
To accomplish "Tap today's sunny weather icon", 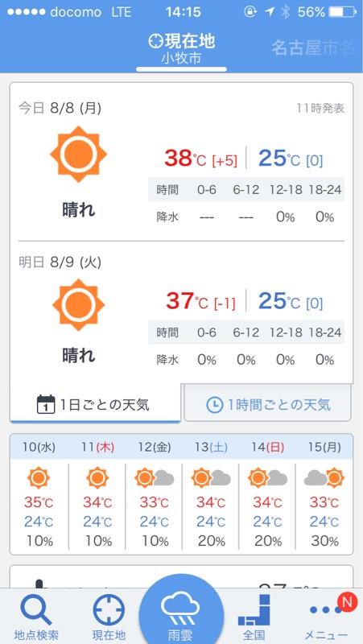I will coord(78,155).
